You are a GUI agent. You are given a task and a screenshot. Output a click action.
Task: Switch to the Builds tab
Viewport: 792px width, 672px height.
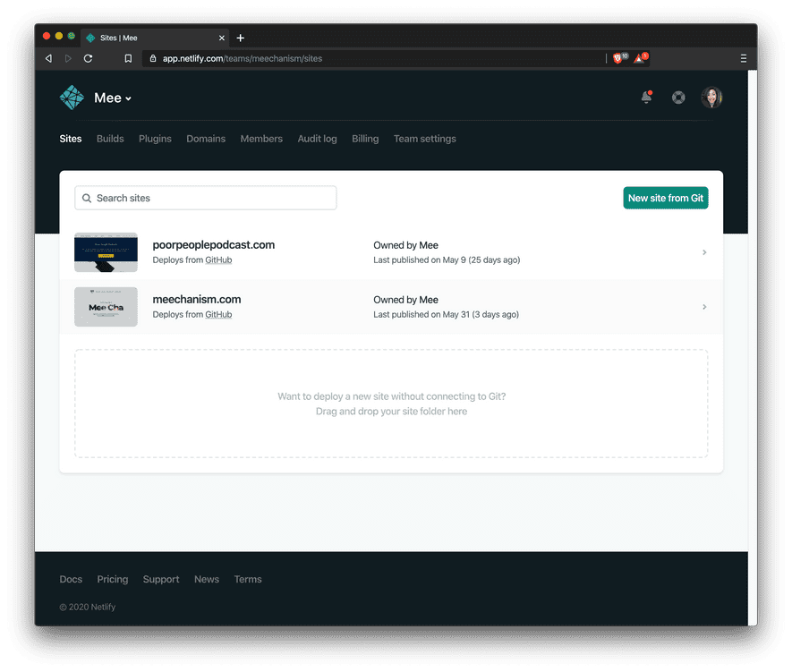[109, 139]
